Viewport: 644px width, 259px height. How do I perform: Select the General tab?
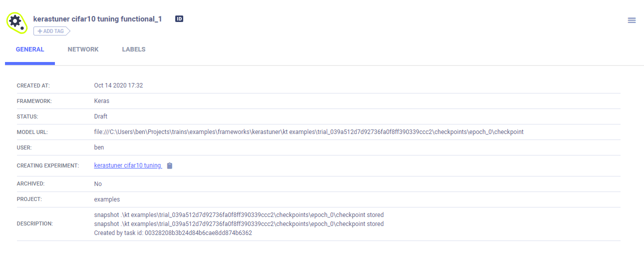coord(30,49)
